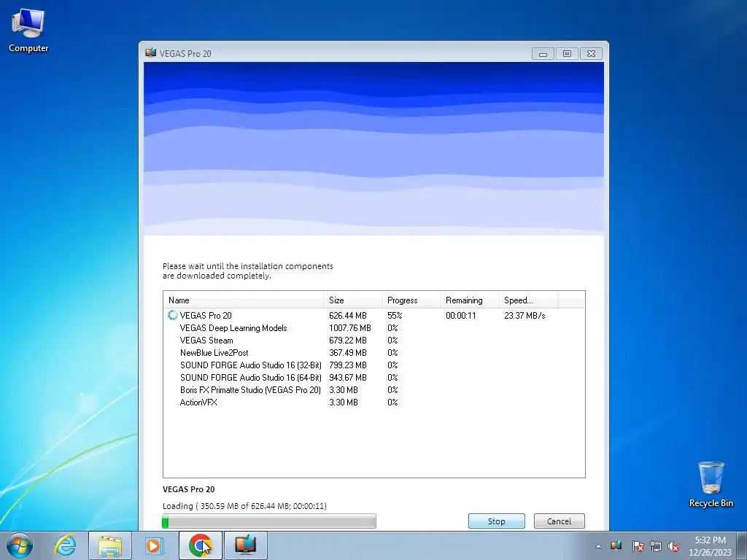Viewport: 747px width, 560px height.
Task: Cancel the VEGAS Pro 20 installation
Action: 559,521
